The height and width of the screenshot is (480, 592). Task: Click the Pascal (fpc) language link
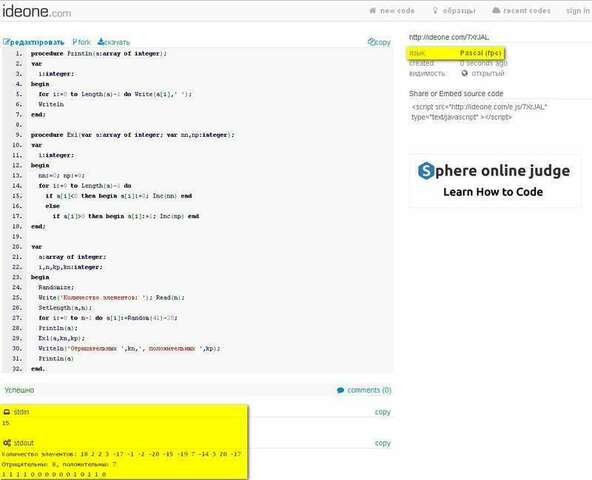pos(480,53)
